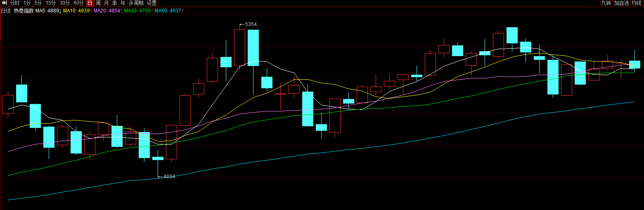Click 加自选 to add to watchlist

tap(621, 3)
